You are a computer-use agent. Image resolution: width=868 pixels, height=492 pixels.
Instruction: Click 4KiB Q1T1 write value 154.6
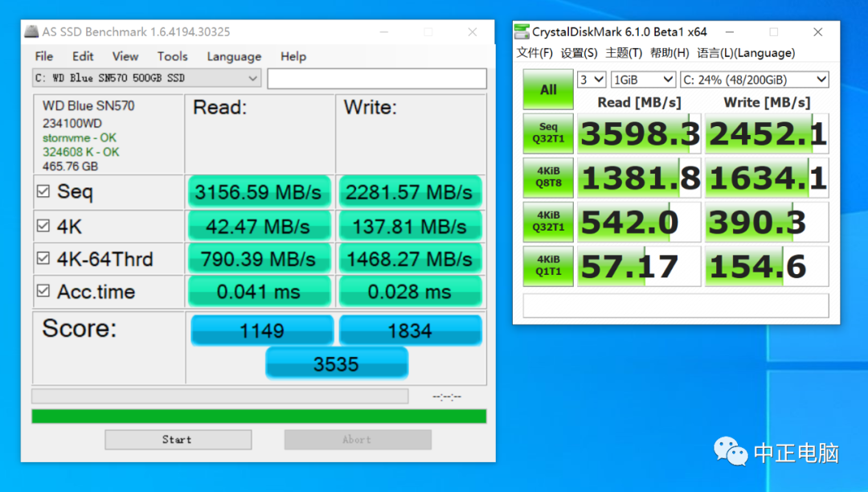click(767, 266)
